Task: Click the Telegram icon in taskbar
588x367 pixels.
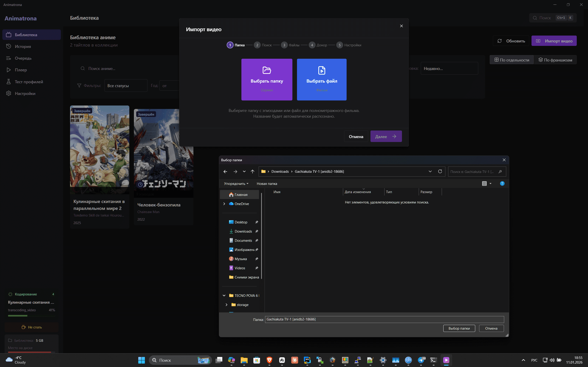Action: [x=421, y=360]
